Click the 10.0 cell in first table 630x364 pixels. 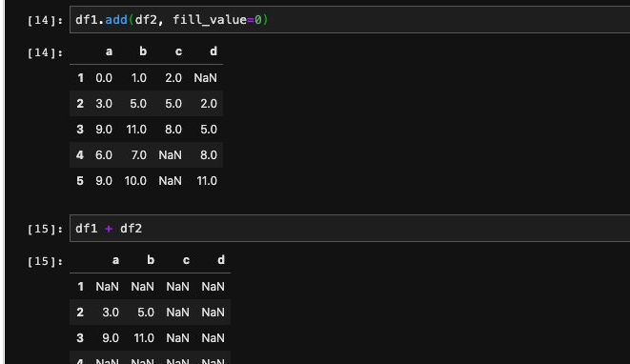135,181
